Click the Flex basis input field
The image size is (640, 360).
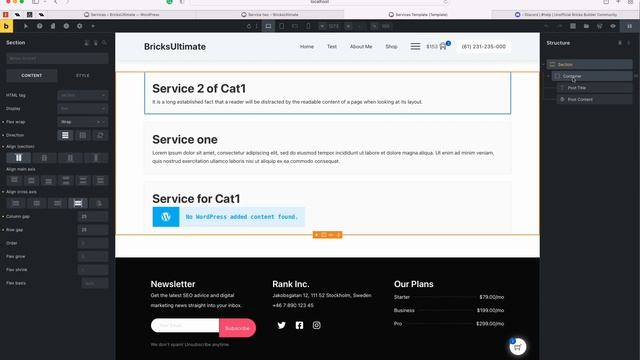95,283
